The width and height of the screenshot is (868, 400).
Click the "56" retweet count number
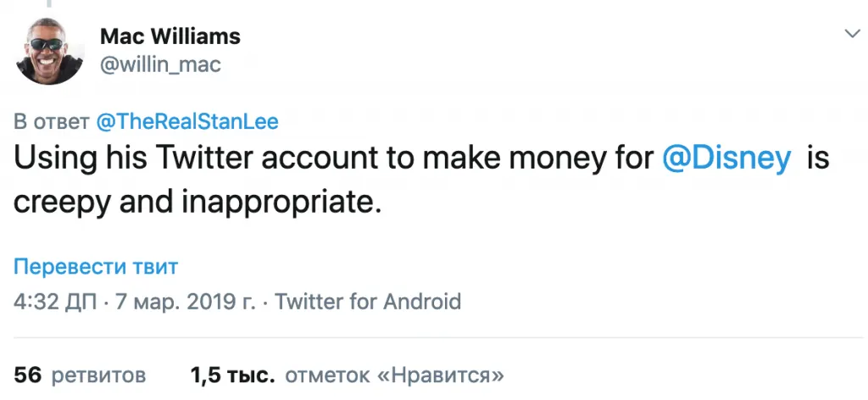(x=28, y=375)
